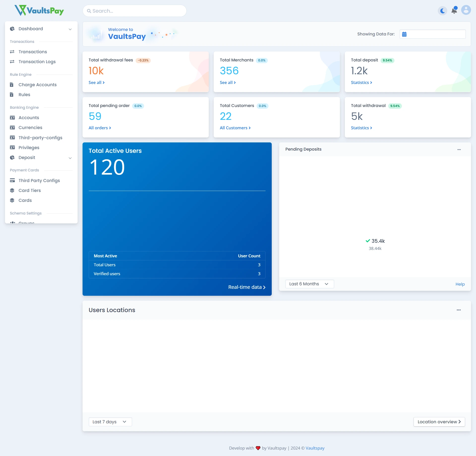
Task: Follow the Real-time data link
Action: 247,287
